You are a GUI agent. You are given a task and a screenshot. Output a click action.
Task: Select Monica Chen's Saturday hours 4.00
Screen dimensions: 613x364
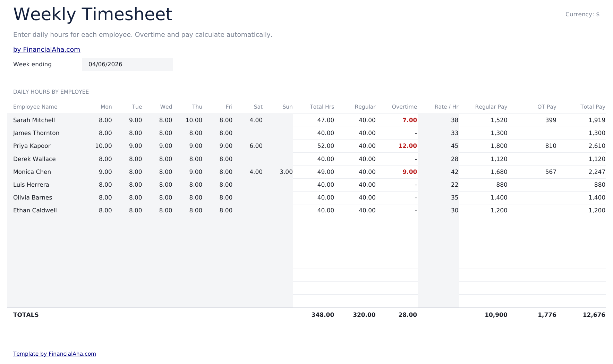tap(256, 172)
